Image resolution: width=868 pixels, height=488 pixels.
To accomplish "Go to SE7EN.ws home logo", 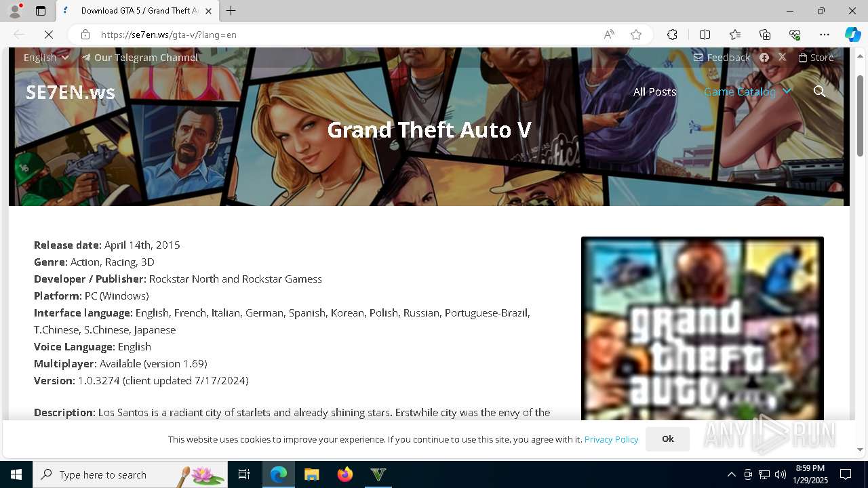I will point(71,92).
